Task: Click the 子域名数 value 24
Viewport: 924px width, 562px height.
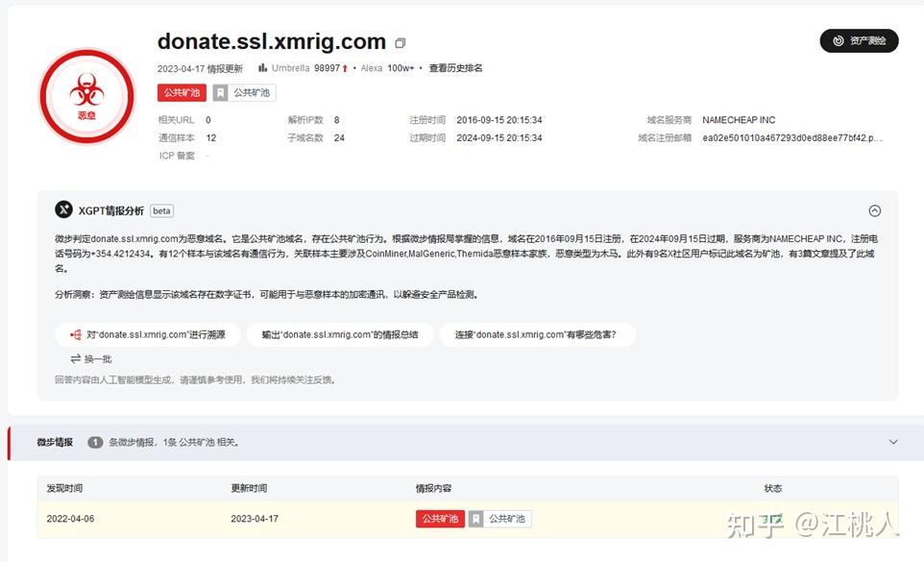Action: [339, 137]
